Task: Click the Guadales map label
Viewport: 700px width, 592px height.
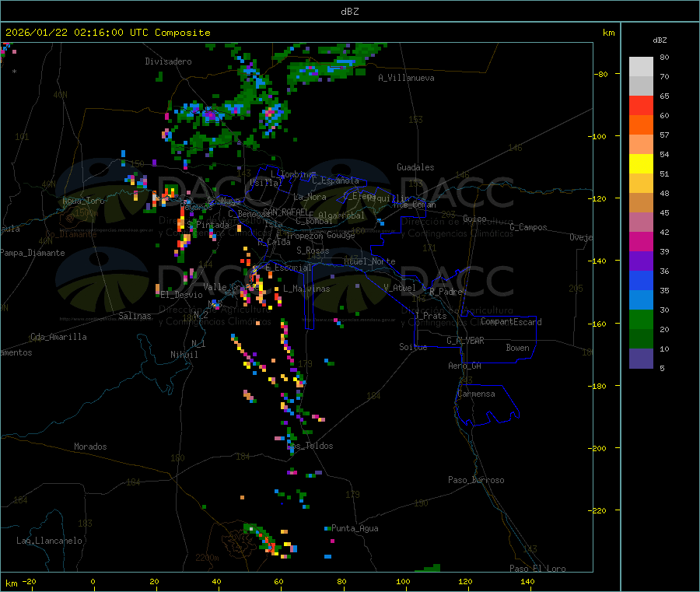Action: pyautogui.click(x=415, y=167)
